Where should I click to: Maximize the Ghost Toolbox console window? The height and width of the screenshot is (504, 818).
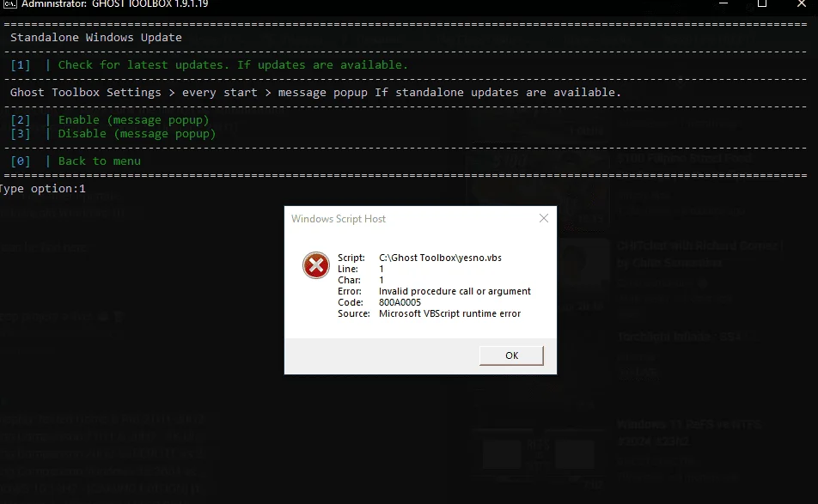click(762, 3)
